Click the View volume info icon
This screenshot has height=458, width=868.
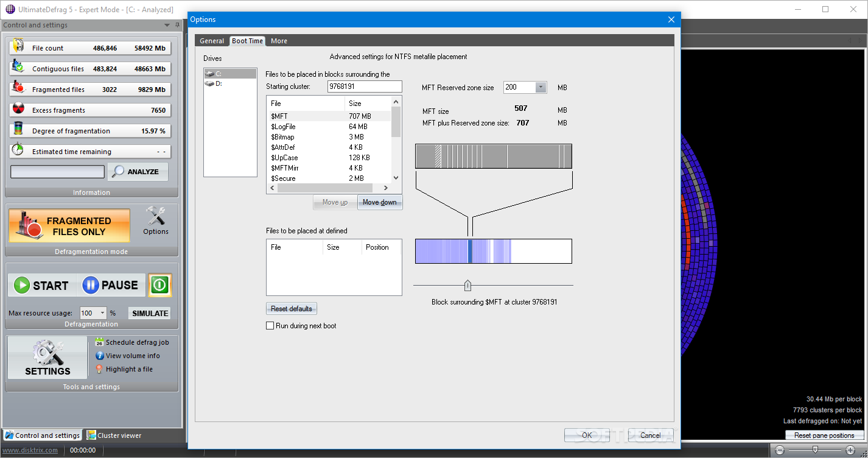(100, 356)
